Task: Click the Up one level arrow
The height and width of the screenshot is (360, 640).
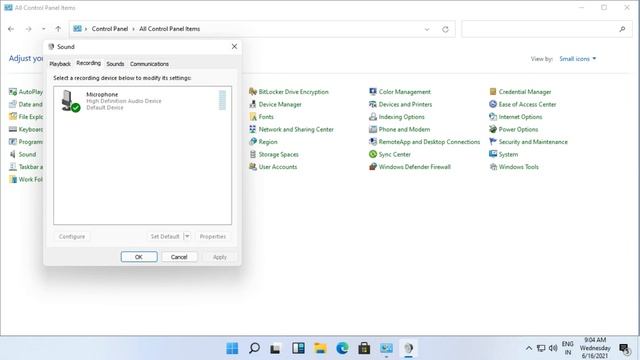Action: [x=58, y=29]
